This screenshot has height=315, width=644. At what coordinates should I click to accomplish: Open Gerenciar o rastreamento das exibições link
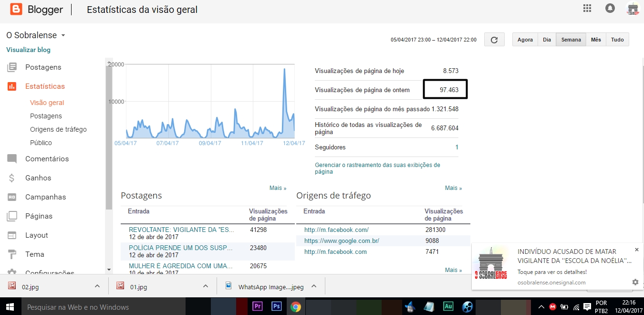pos(377,168)
